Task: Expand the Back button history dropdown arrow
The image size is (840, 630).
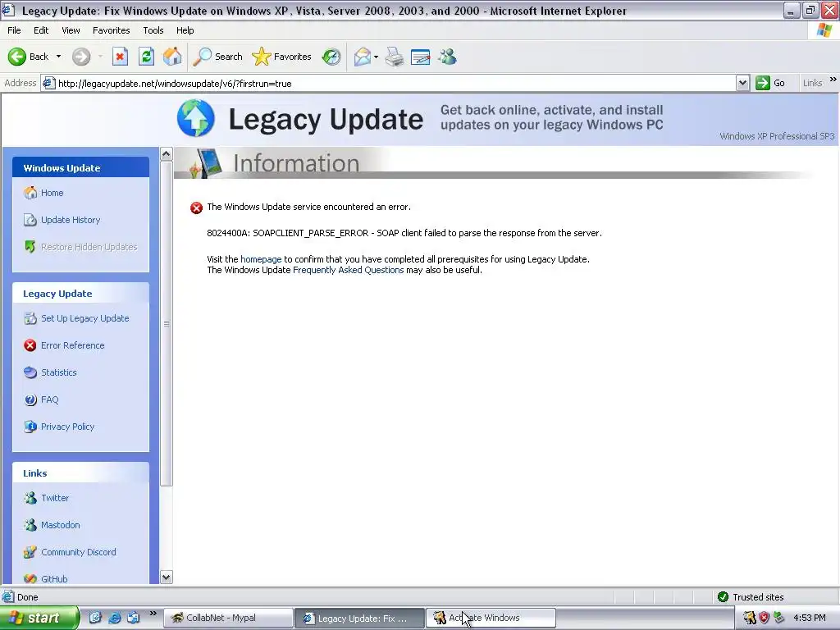Action: [x=58, y=57]
